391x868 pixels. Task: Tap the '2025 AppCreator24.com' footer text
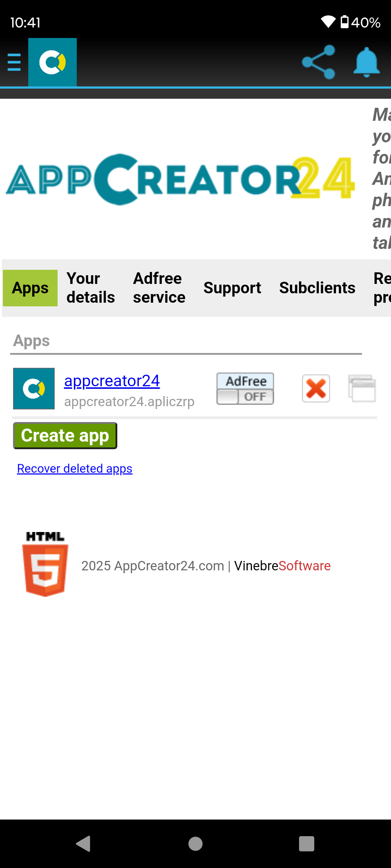point(152,566)
